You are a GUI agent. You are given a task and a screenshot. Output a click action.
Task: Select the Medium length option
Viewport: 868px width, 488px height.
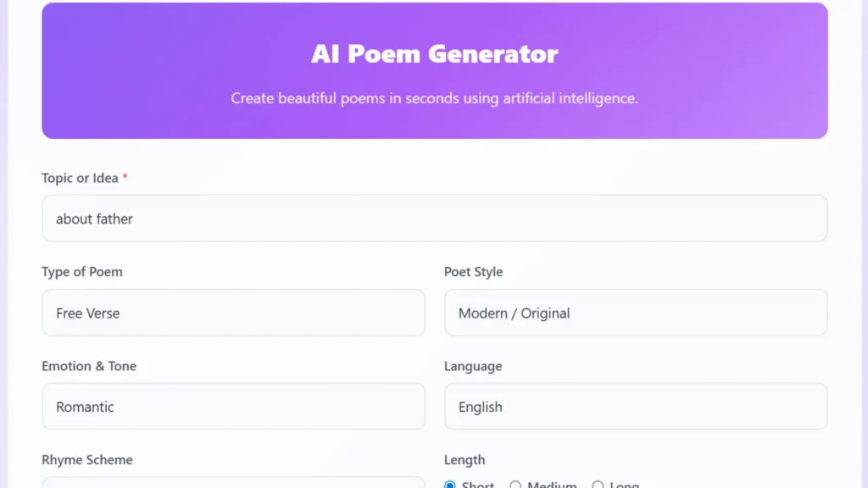coord(515,485)
